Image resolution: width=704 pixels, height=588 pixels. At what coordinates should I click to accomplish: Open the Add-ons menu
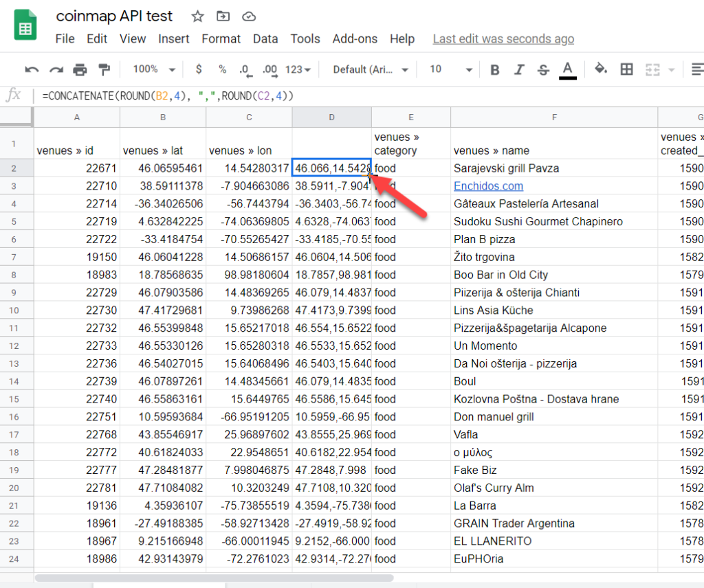coord(355,39)
